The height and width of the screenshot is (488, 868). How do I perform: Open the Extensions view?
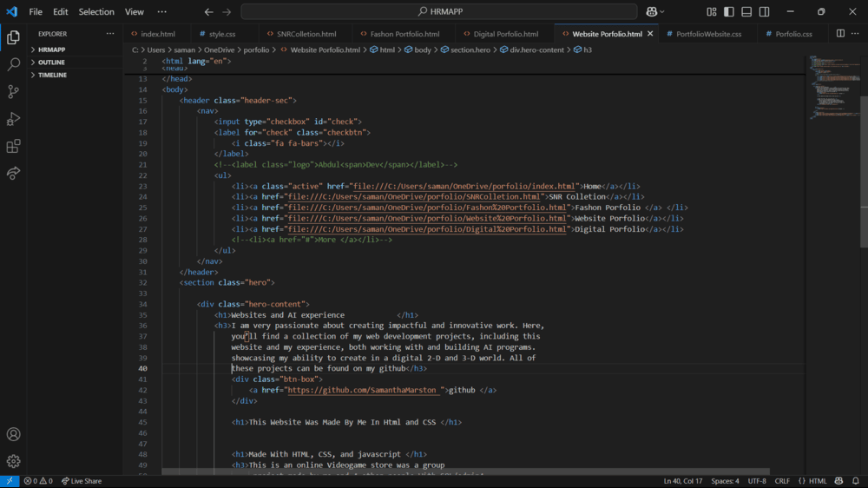click(13, 146)
